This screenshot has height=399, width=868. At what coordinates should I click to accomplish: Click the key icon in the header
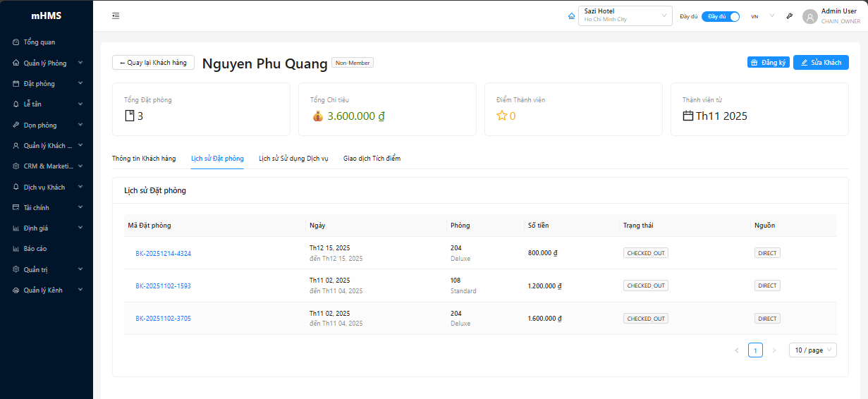pos(790,16)
